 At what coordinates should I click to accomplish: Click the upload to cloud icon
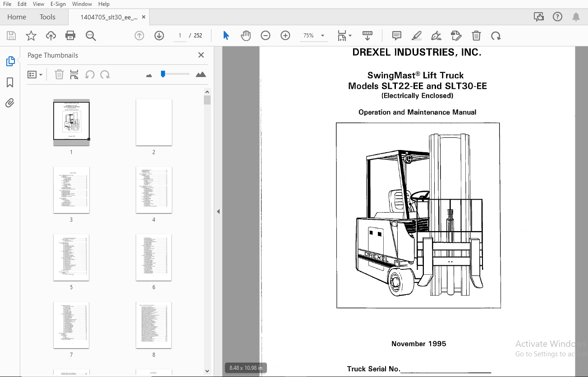[x=51, y=36]
